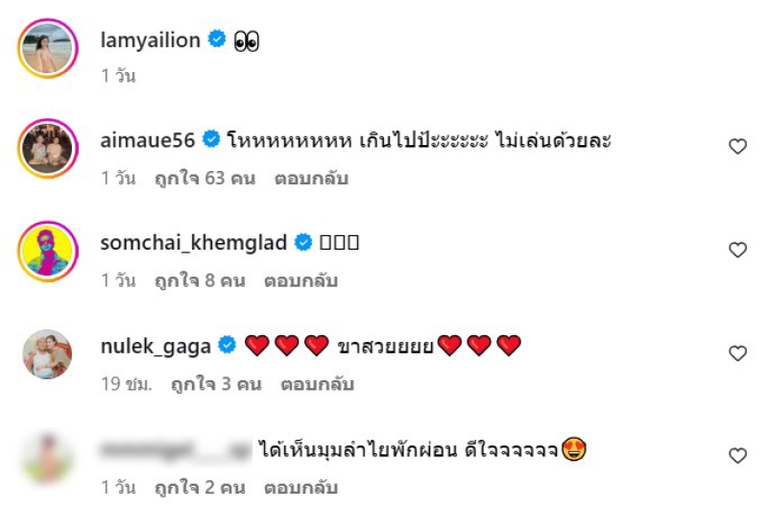The height and width of the screenshot is (532, 768).
Task: Like the aimaue56 comment with heart icon
Action: click(737, 147)
